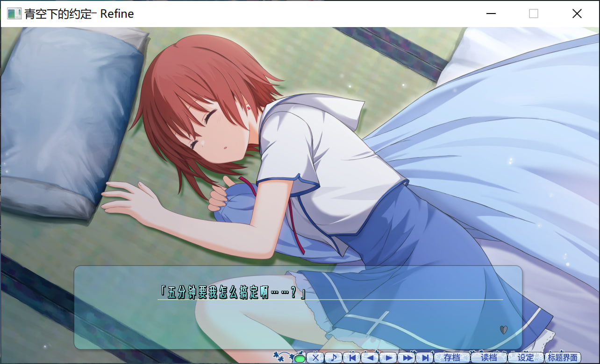Jump ahead with skip-to-next icon
Screen dimensions: 600x364
(x=425, y=358)
